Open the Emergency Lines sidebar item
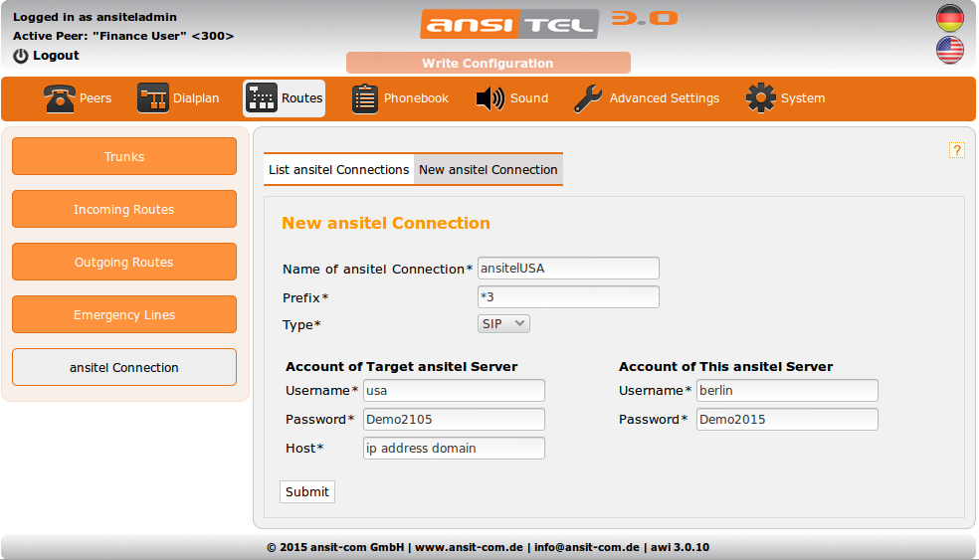 pyautogui.click(x=124, y=314)
